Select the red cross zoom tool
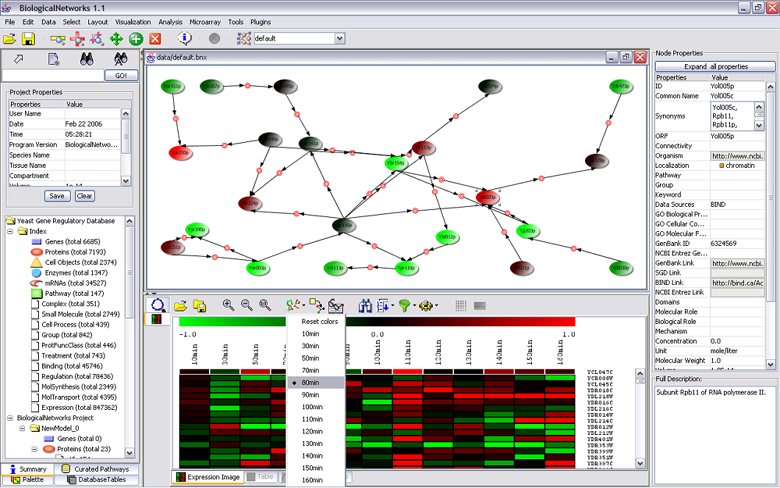The height and width of the screenshot is (488, 780). tap(77, 39)
